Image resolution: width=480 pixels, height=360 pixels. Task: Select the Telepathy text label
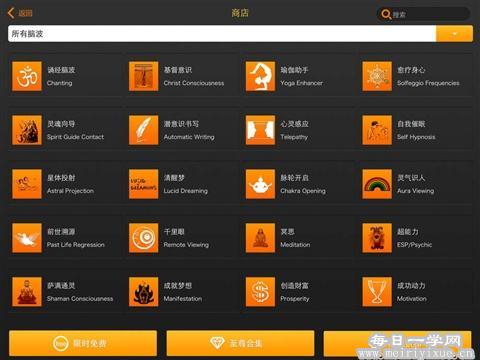(x=294, y=137)
